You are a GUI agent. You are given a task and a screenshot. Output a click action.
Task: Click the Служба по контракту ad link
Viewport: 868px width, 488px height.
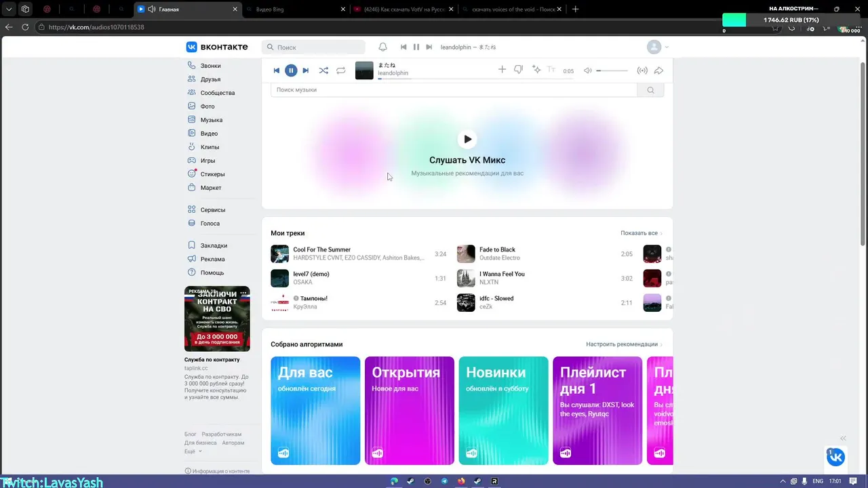(211, 360)
